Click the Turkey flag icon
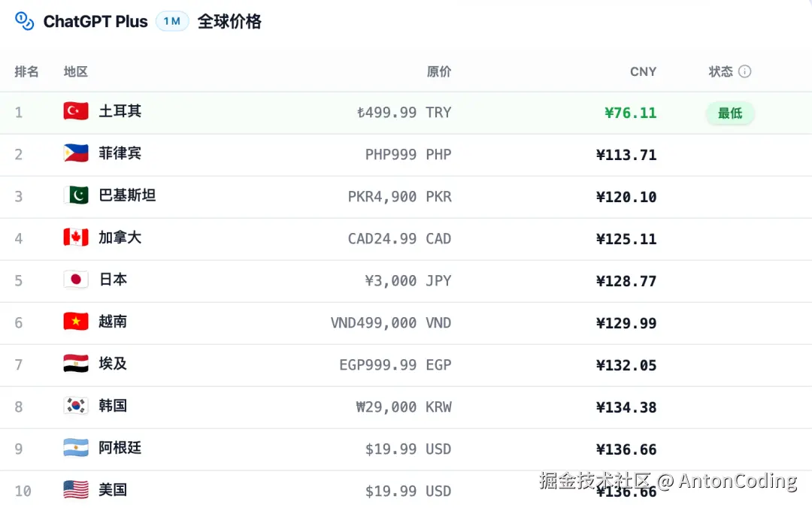 click(76, 110)
